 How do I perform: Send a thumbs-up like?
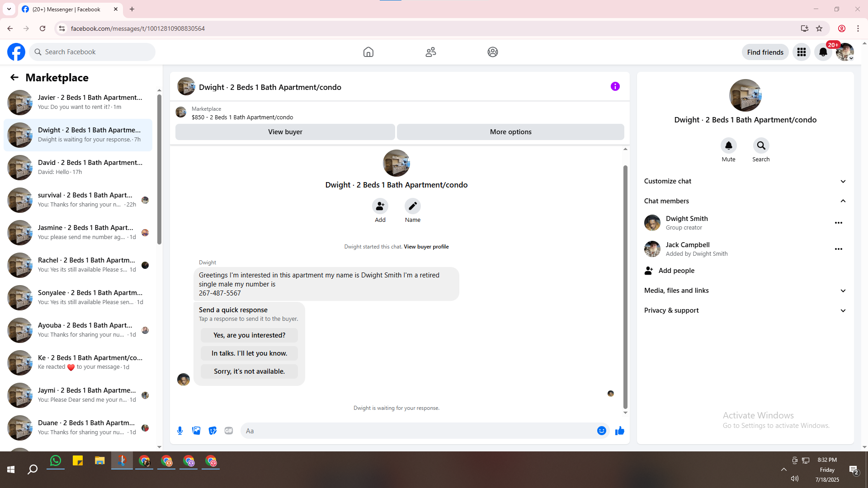619,431
